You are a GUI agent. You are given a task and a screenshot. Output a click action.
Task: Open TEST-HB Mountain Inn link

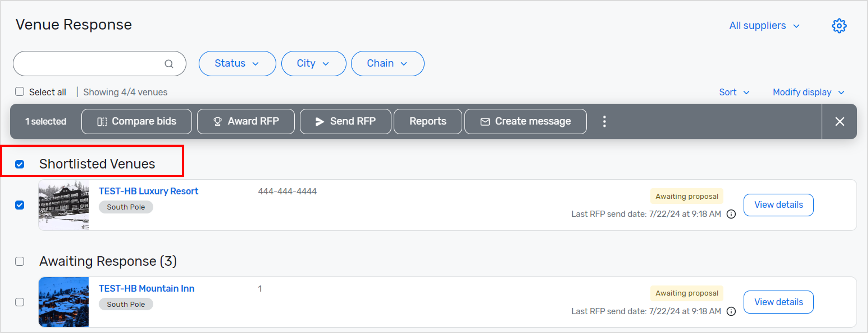(x=146, y=289)
